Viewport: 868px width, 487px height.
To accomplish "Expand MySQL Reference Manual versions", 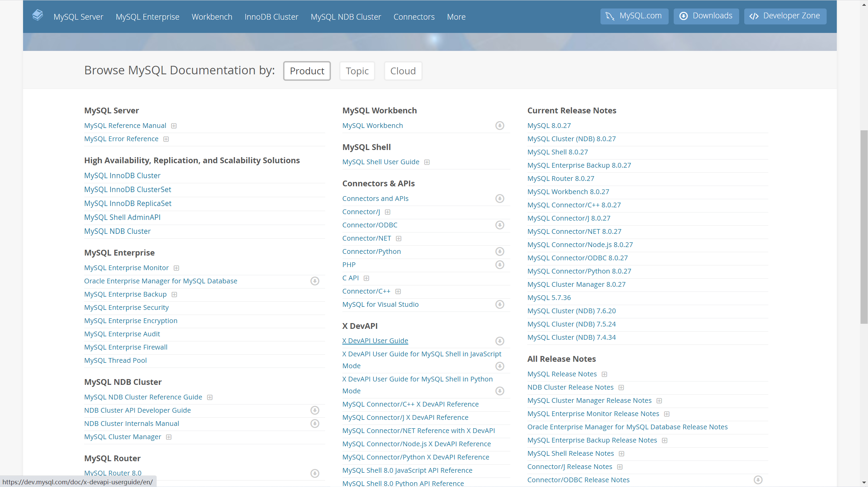I will point(174,126).
